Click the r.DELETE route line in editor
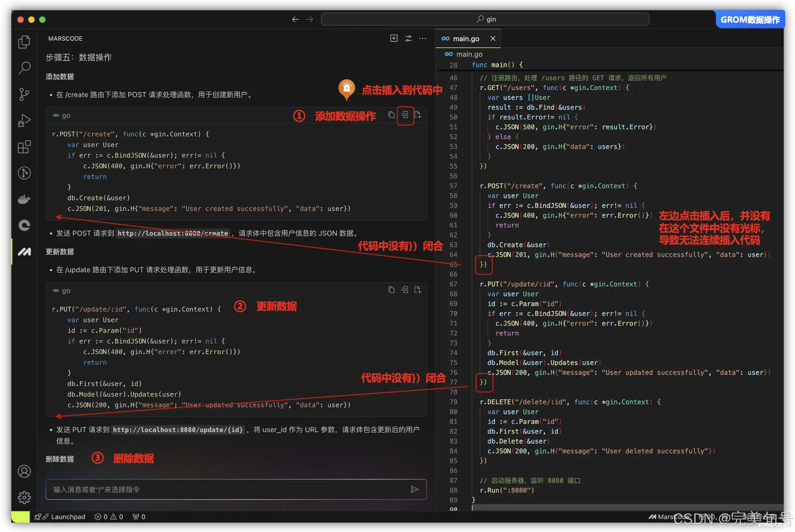This screenshot has width=795, height=532. tap(570, 402)
